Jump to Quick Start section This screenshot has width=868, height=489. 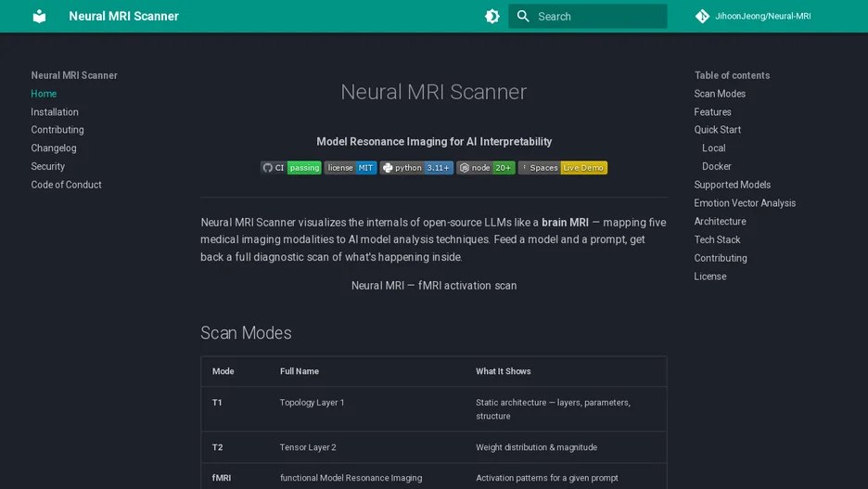coord(718,130)
